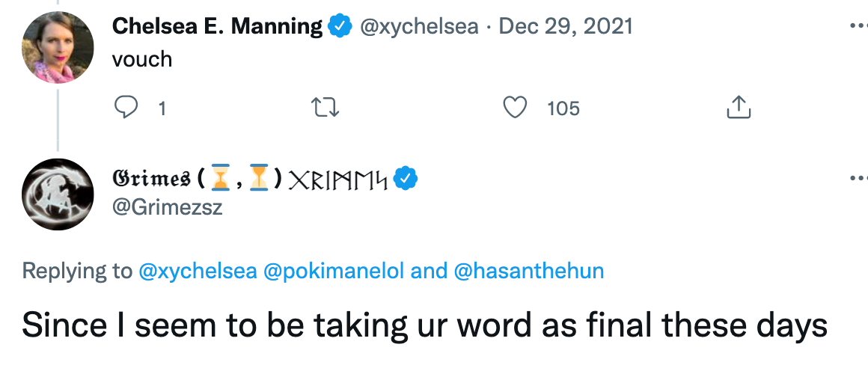Click the Grimes display name
Screen dimensions: 868x374
(150, 178)
